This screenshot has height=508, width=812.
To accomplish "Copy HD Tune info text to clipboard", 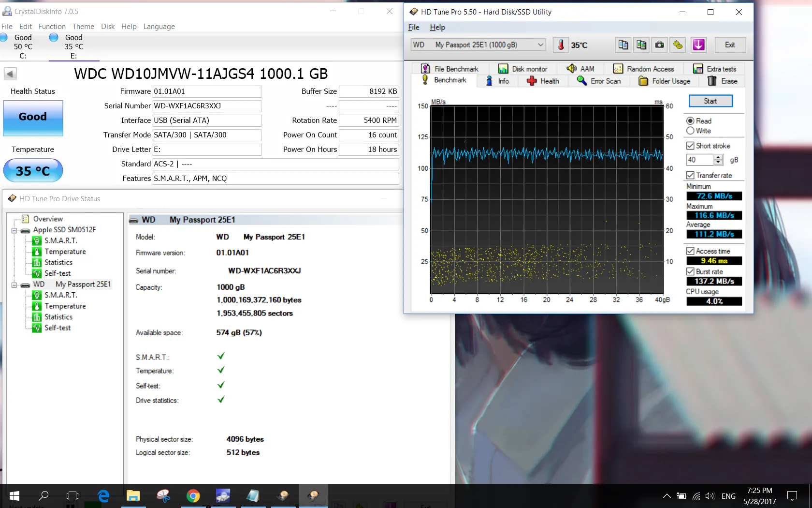I will pyautogui.click(x=623, y=45).
